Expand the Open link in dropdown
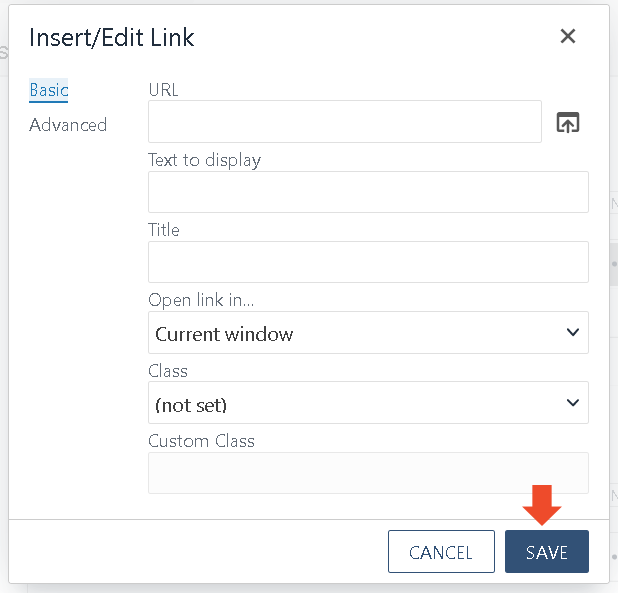Image resolution: width=618 pixels, height=593 pixels. click(x=368, y=333)
